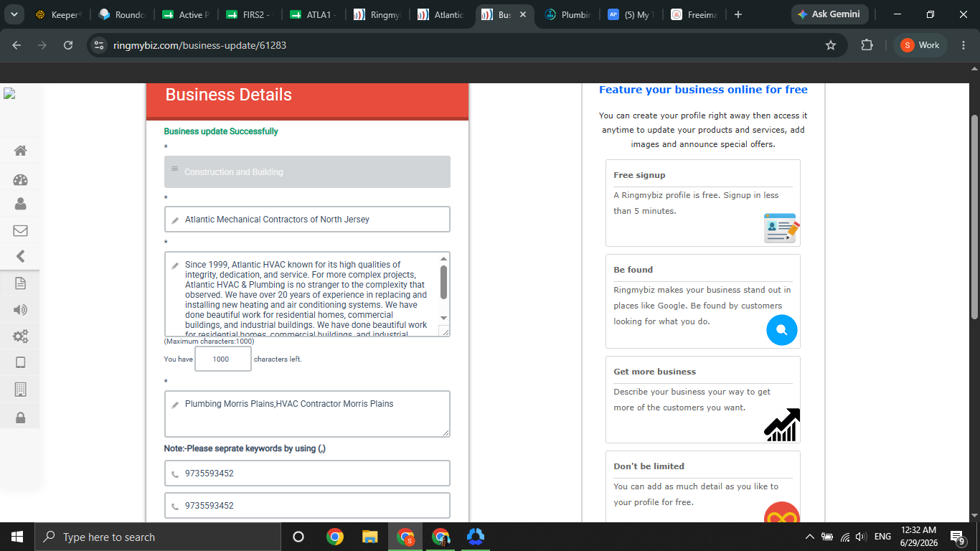Bookmark this page with the star icon
Screen dimensions: 980x551
(x=831, y=45)
